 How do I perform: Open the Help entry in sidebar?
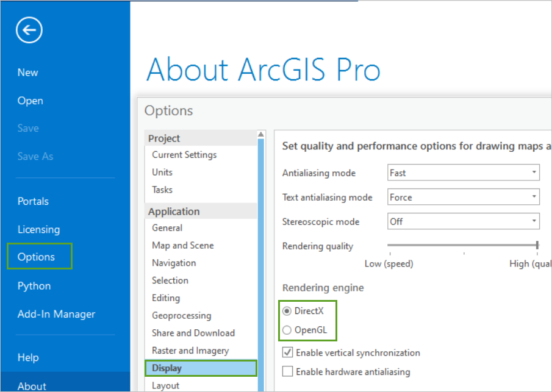(x=28, y=357)
